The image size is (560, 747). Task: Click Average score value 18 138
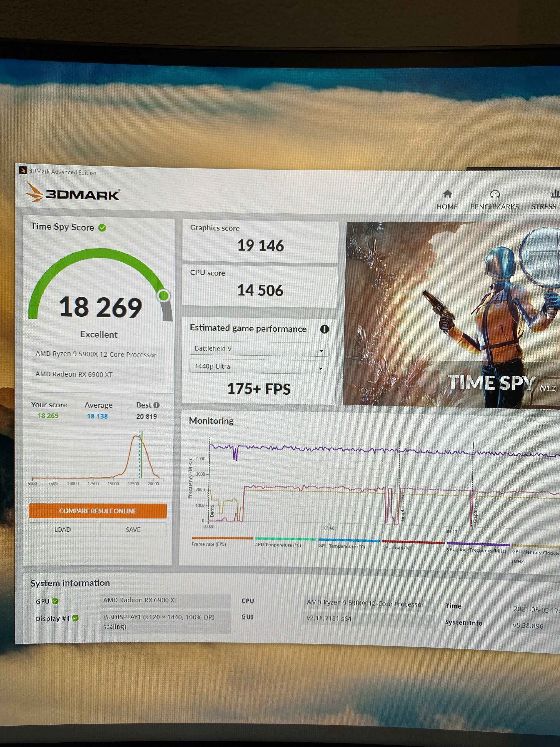(x=97, y=416)
